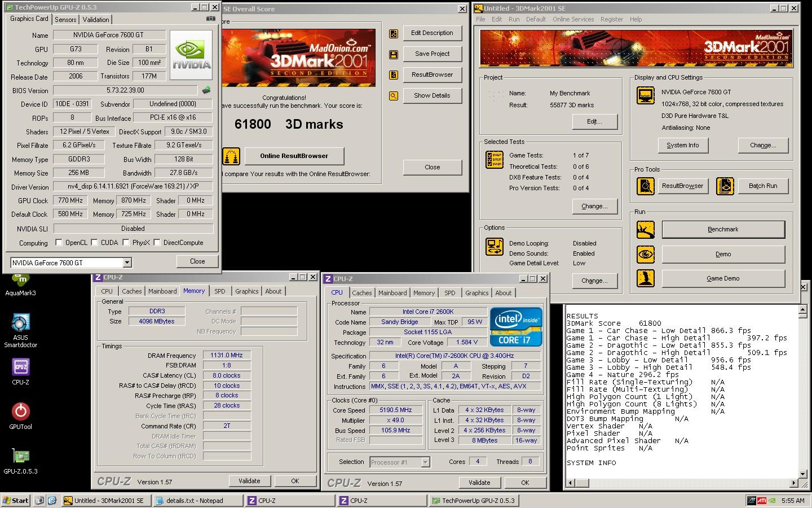The image size is (812, 508).
Task: Open GPU-Z.0.5.3 desktop icon
Action: tap(20, 461)
